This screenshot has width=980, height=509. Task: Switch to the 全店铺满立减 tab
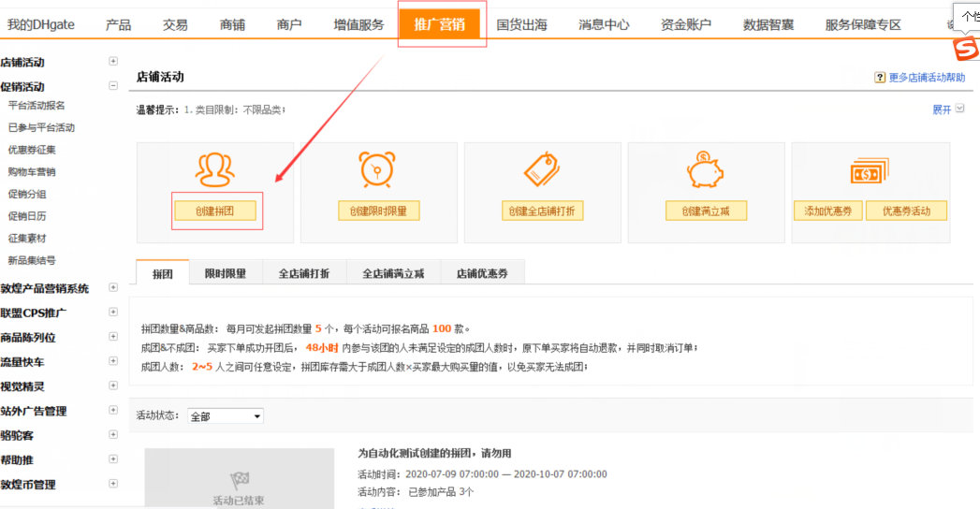coord(393,273)
